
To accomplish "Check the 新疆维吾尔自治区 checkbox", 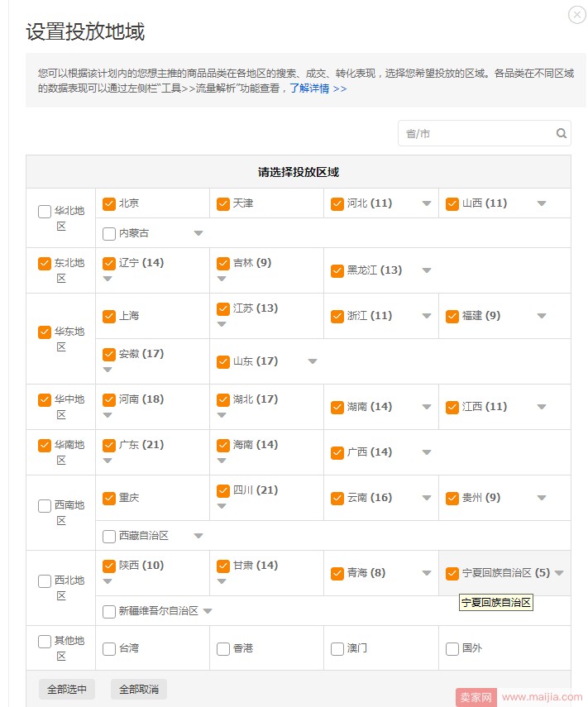I will click(109, 612).
